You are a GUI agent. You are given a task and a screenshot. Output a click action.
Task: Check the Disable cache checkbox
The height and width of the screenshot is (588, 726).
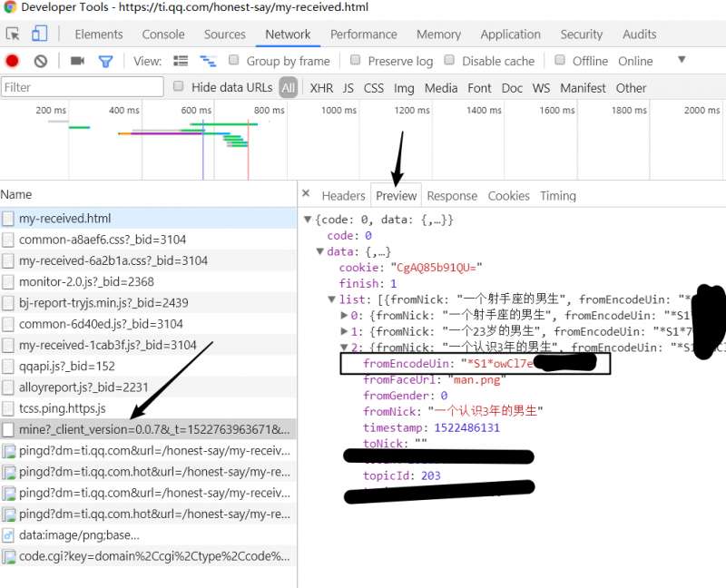(x=450, y=61)
